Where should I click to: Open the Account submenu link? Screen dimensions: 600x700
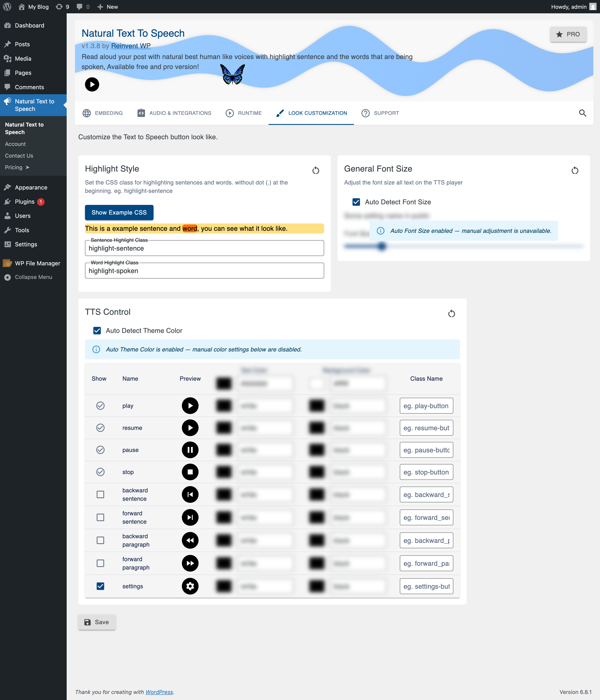tap(16, 144)
